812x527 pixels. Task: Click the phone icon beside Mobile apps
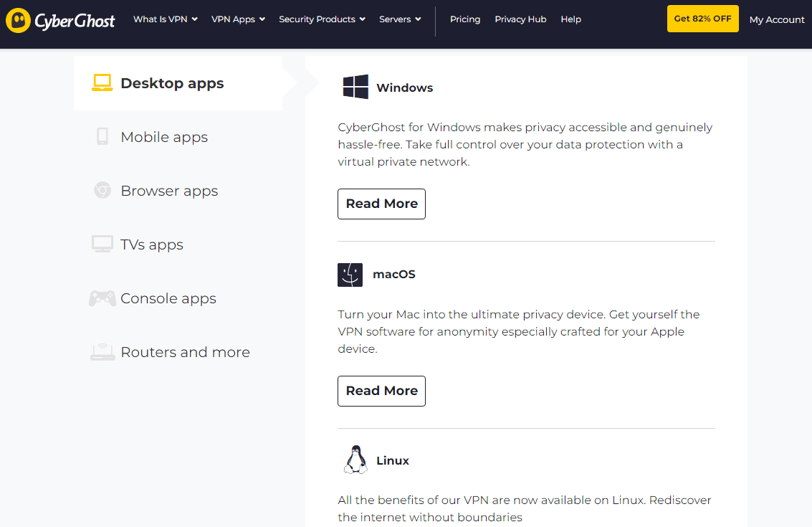tap(102, 136)
